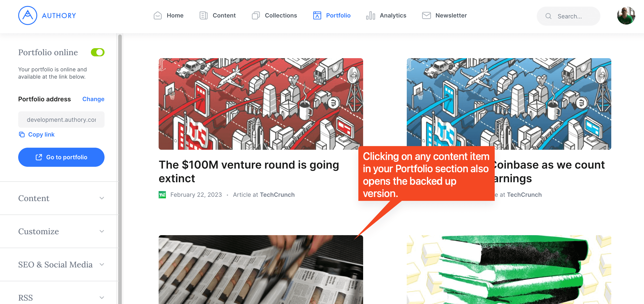The height and width of the screenshot is (304, 644).
Task: Click the Collections stacked-squares icon
Action: pos(256,15)
